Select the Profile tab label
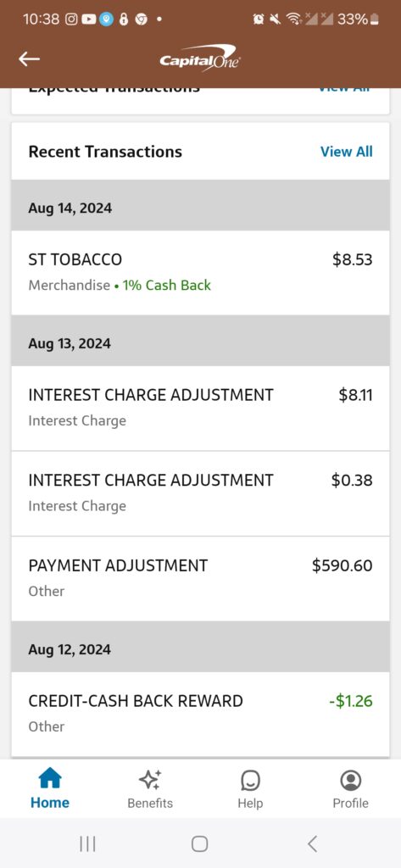 [351, 804]
